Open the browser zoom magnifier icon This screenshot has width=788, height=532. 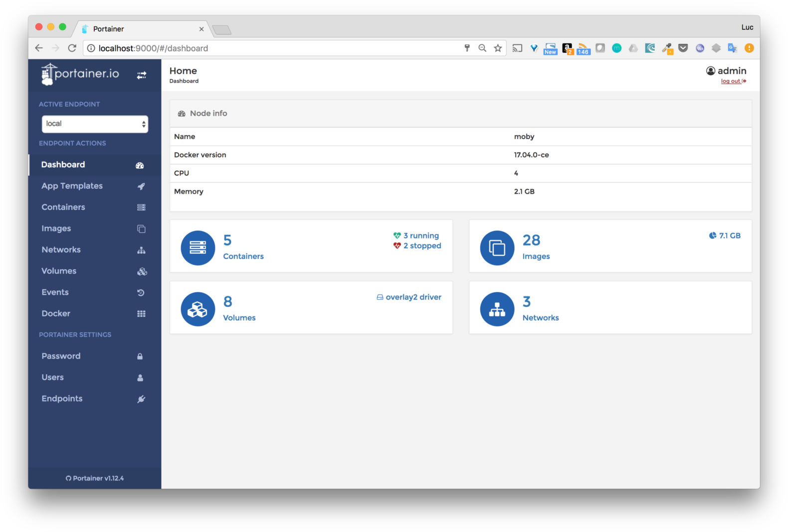pyautogui.click(x=482, y=48)
